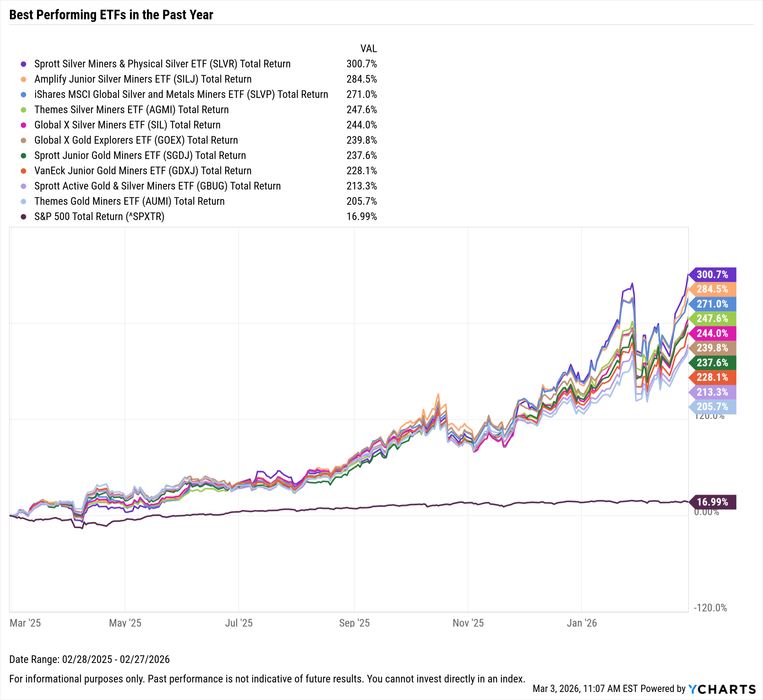Click the light green 247.6% value flag
Viewport: 763px width, 700px height.
(x=712, y=319)
